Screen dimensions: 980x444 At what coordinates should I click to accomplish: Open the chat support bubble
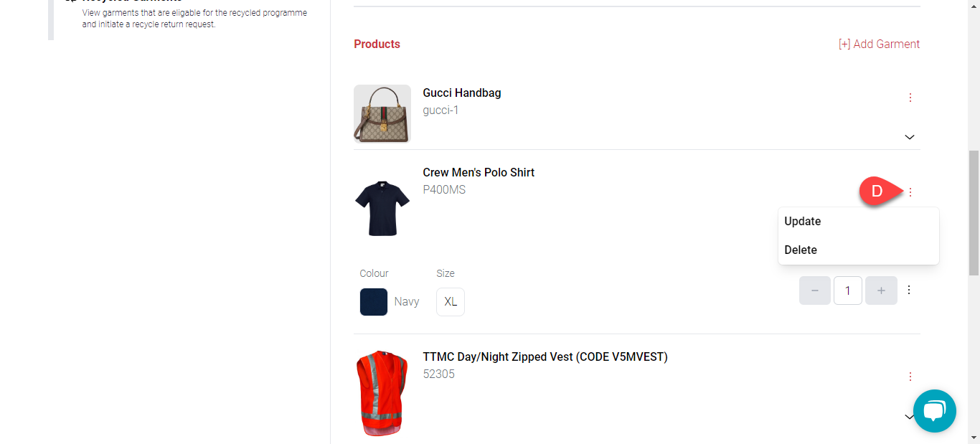click(x=934, y=411)
